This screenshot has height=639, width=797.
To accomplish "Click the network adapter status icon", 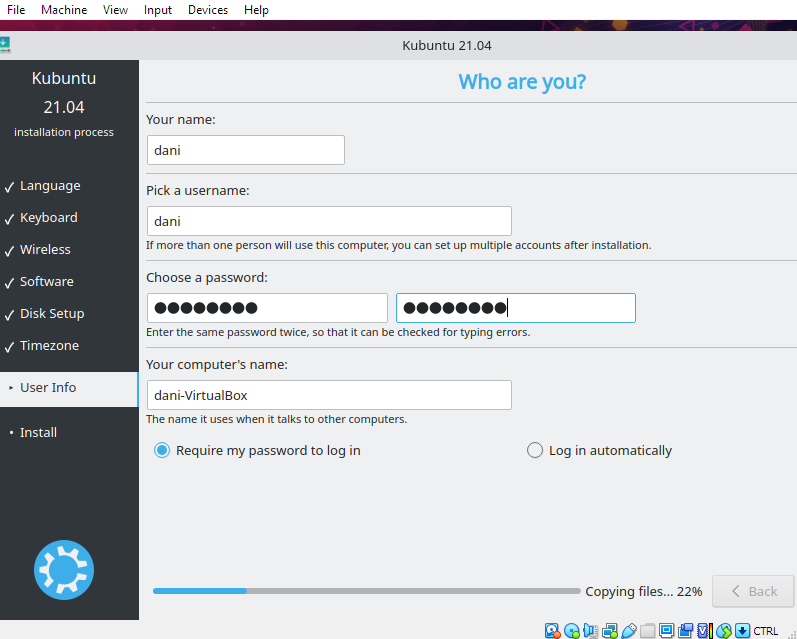I will (x=609, y=631).
